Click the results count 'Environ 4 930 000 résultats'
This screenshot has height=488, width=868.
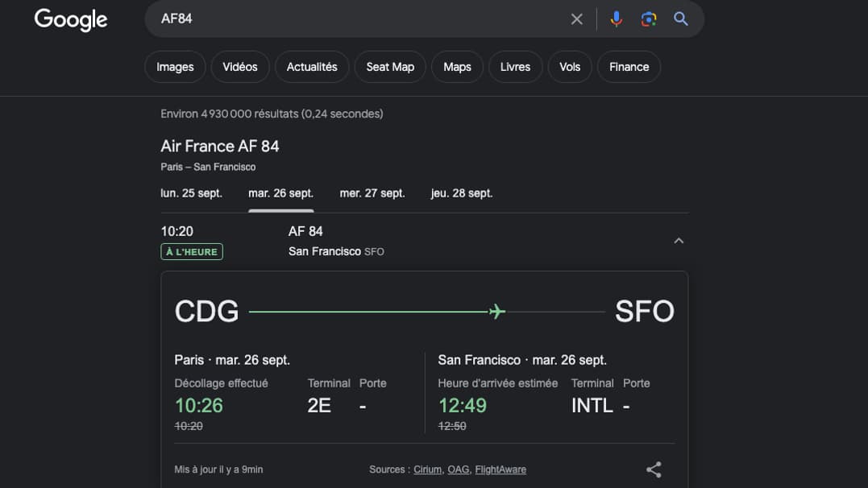pos(230,114)
